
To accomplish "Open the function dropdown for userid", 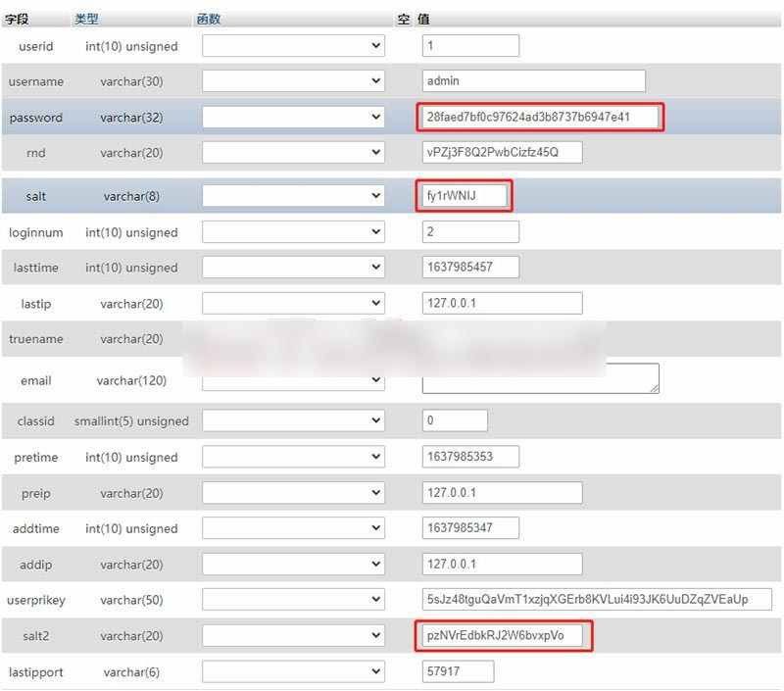I will point(293,46).
